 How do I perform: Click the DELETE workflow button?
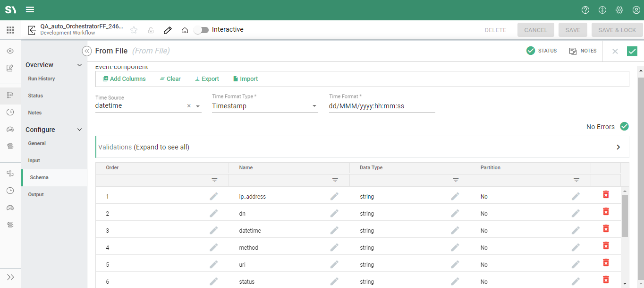pos(495,30)
